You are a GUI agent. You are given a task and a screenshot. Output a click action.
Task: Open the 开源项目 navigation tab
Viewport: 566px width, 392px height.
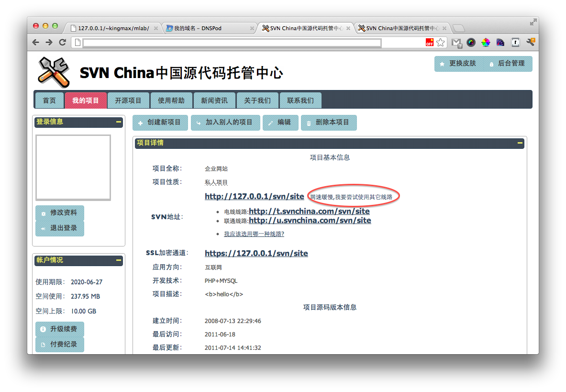point(128,101)
